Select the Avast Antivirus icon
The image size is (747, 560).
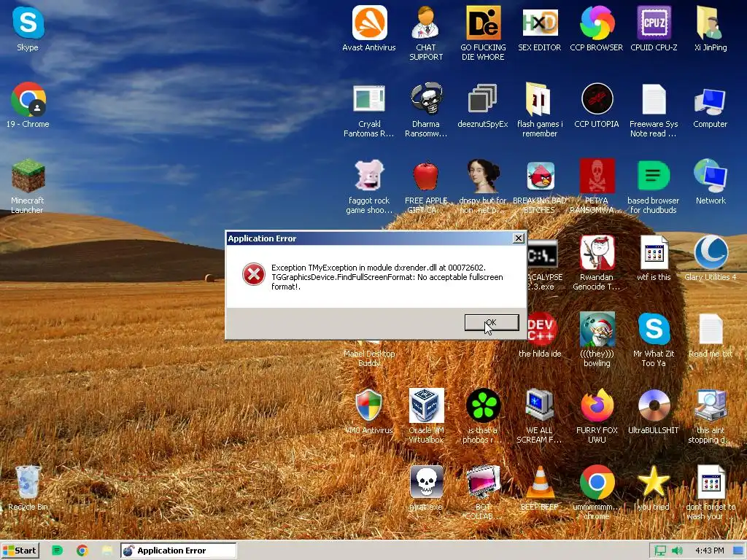click(x=369, y=23)
